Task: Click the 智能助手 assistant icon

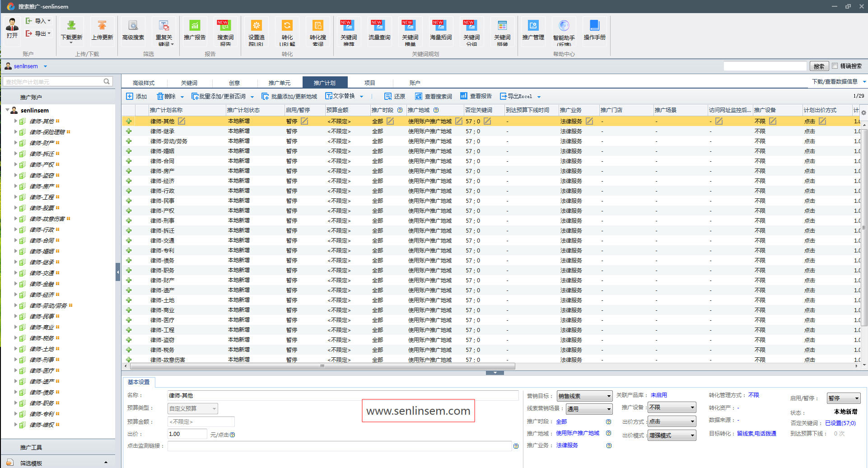Action: [x=564, y=26]
